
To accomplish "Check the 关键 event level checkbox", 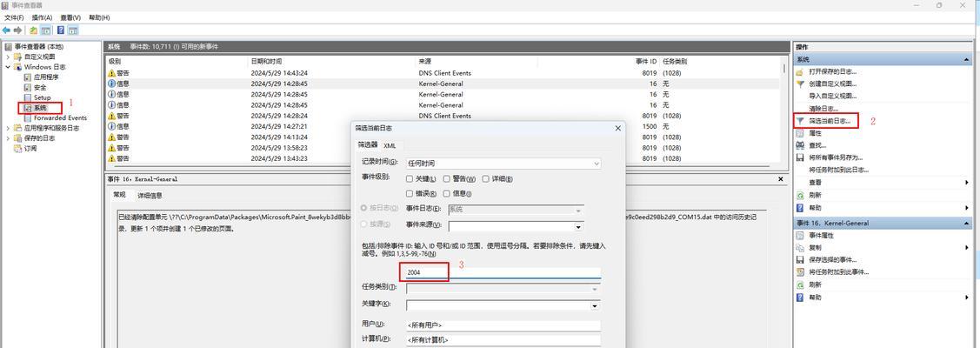I will (410, 178).
